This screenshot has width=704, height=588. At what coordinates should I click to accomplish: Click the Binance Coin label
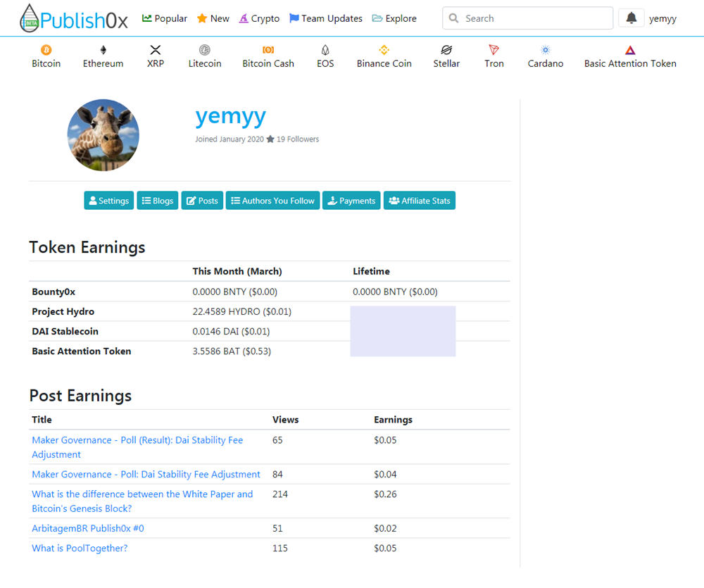click(384, 63)
